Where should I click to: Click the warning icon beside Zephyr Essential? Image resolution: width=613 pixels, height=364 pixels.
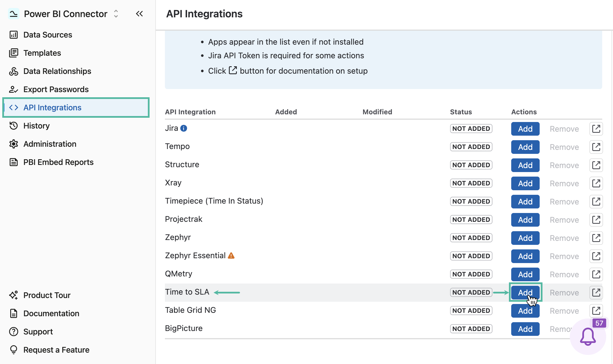(231, 256)
